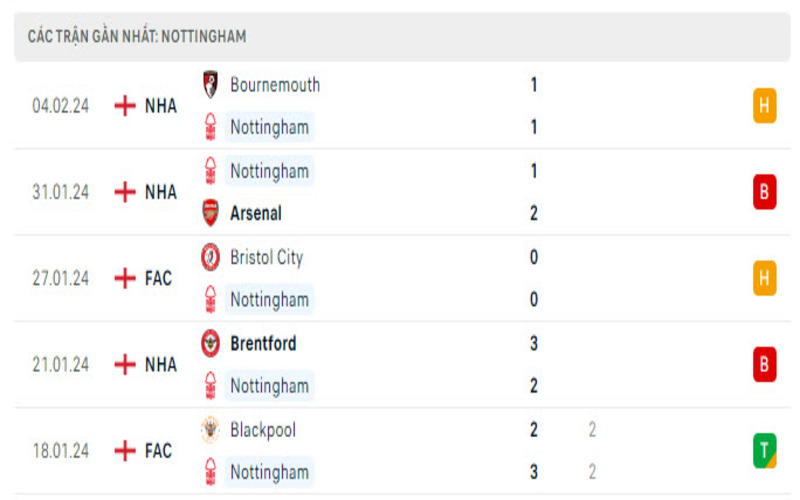Open the Blackpool club crest
Image resolution: width=800 pixels, height=500 pixels.
point(210,430)
